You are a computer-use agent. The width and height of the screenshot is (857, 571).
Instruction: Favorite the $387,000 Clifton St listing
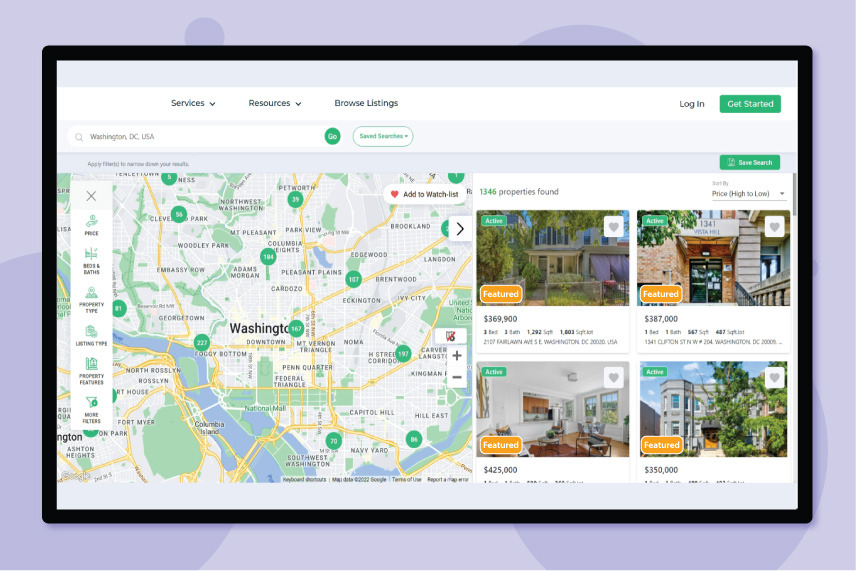tap(774, 227)
